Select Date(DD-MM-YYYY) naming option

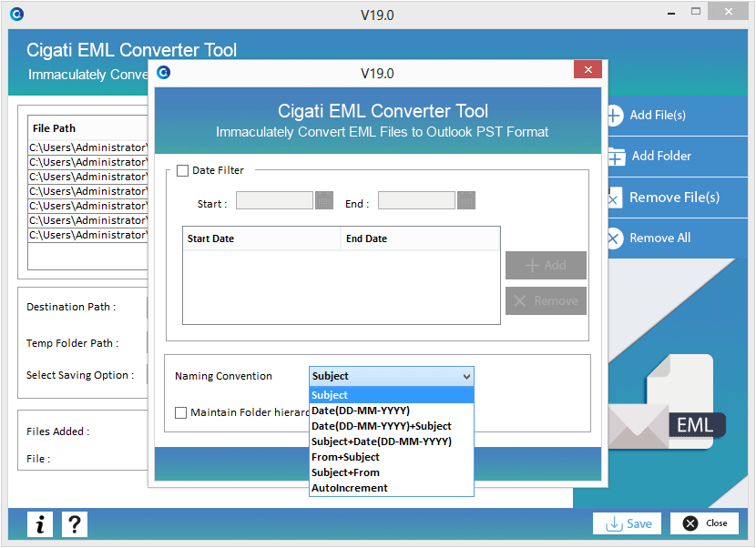tap(391, 411)
